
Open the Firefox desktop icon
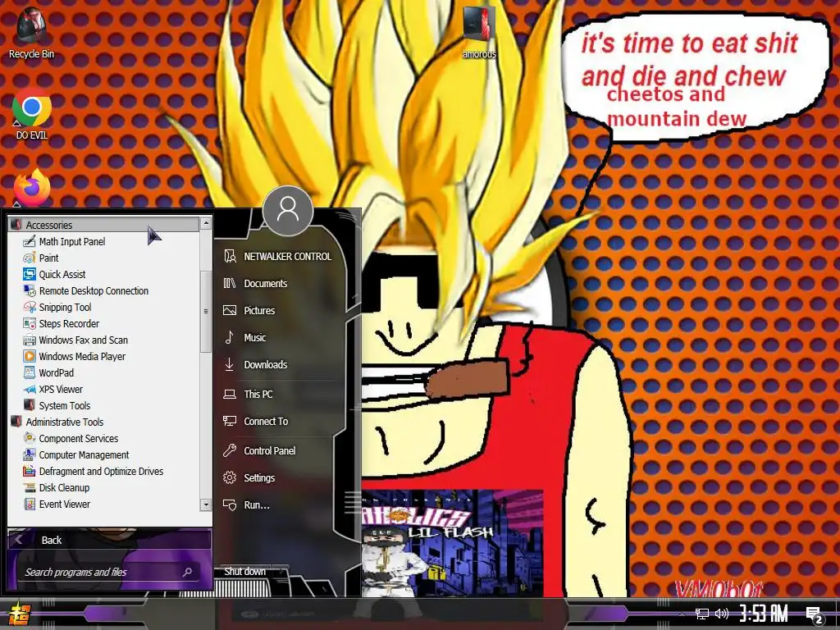(32, 188)
